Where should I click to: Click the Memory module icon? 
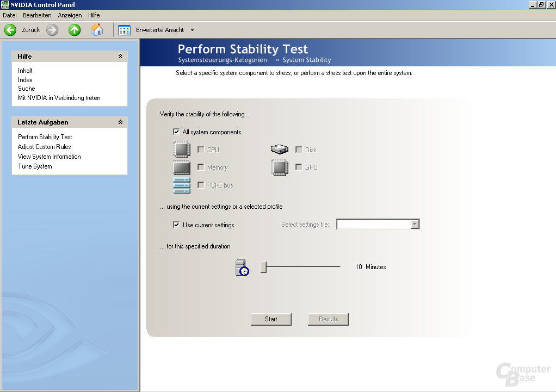[x=182, y=167]
